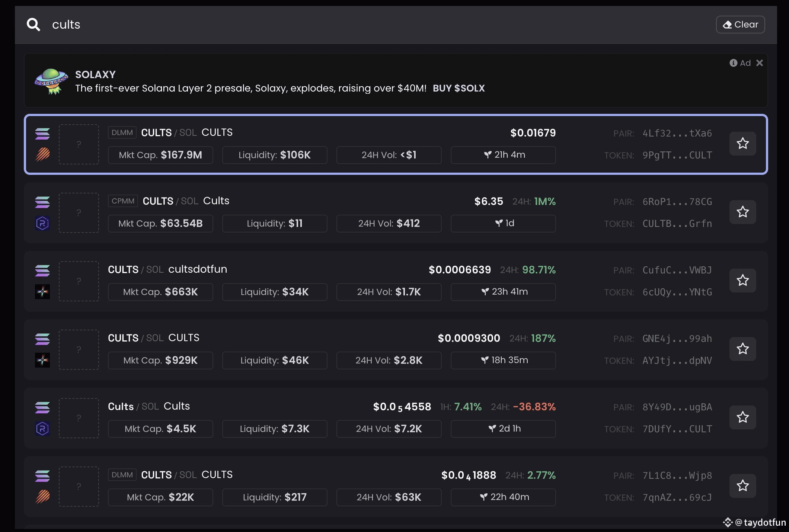
Task: Click the $0.0006639 price
Action: pyautogui.click(x=460, y=270)
